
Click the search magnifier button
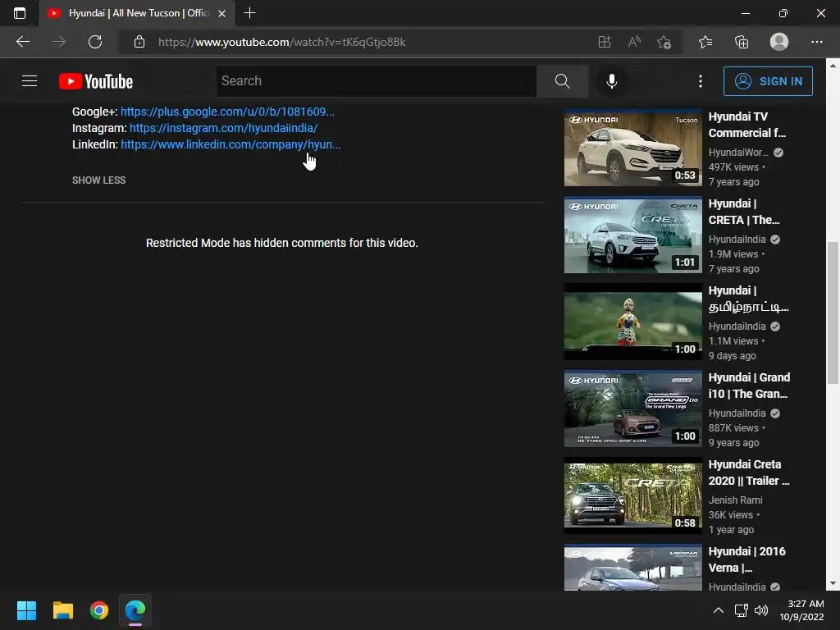click(562, 81)
